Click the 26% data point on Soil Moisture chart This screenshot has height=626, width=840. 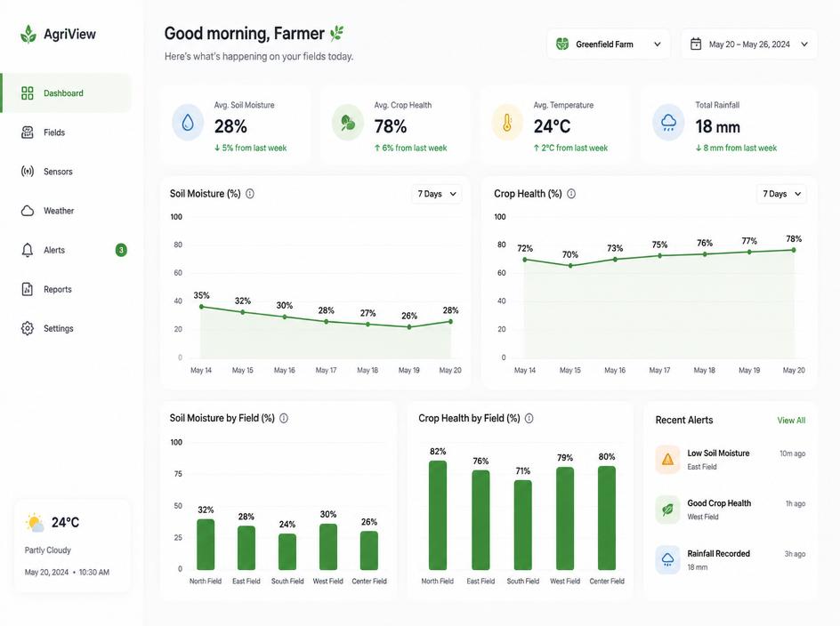(409, 326)
